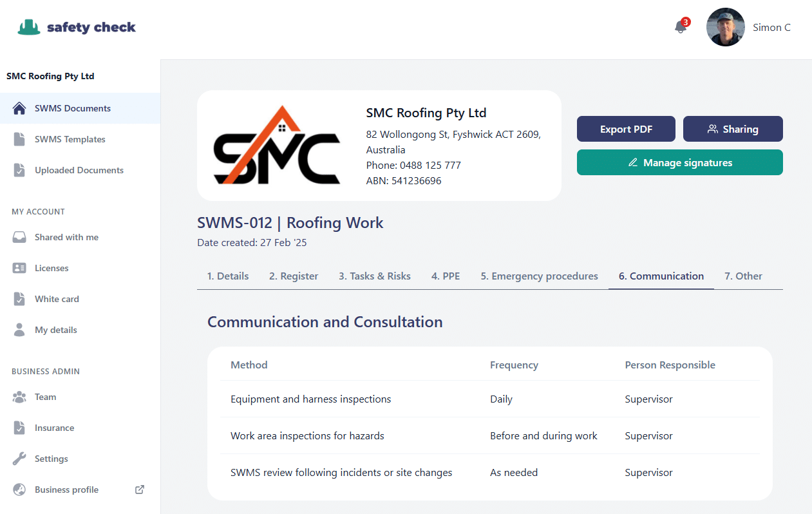Image resolution: width=812 pixels, height=514 pixels.
Task: Open the 4. PPE tab
Action: (x=446, y=276)
